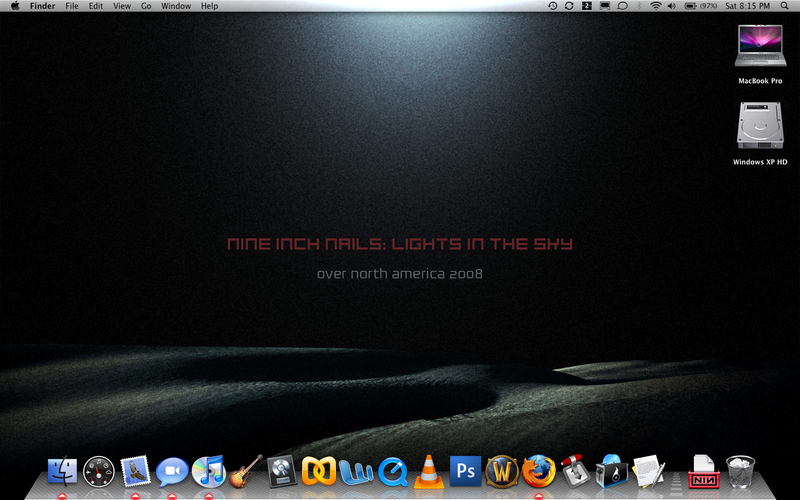
Task: Open Mail stamp icon in Dock
Action: tap(135, 470)
